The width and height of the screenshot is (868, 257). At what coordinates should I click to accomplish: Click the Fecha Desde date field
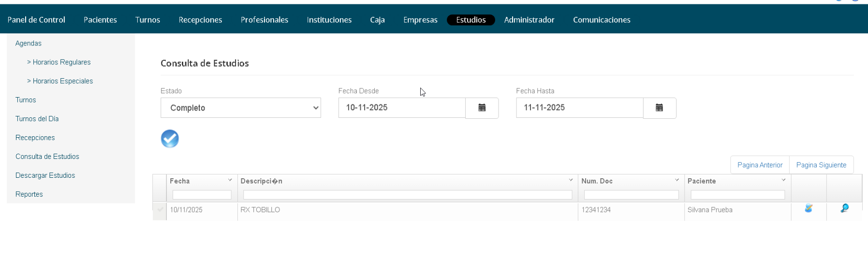click(x=401, y=108)
